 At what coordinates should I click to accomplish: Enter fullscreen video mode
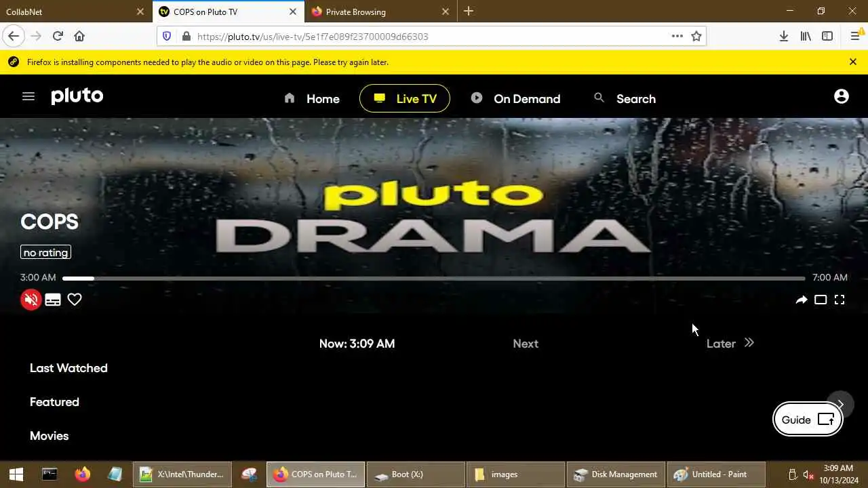[840, 300]
